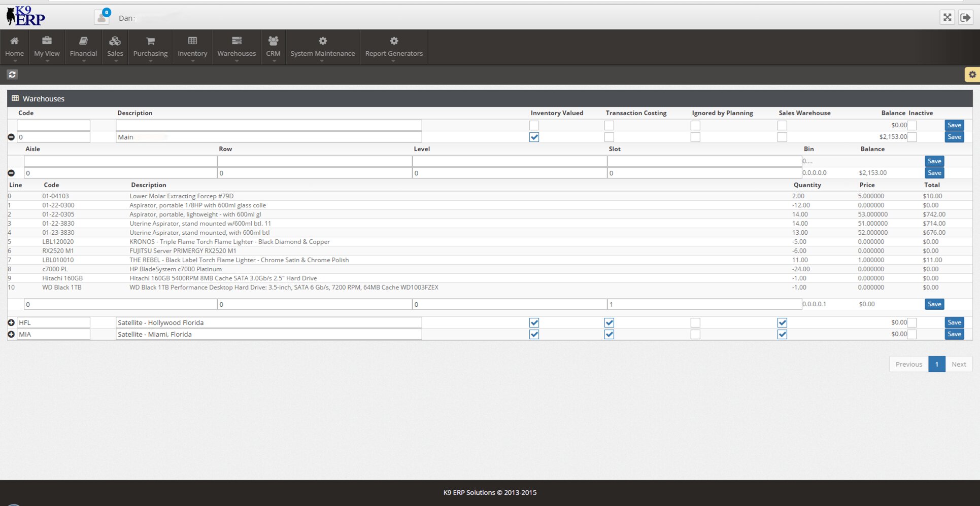
Task: Toggle Transaction Costing for HFL warehouse
Action: point(609,322)
